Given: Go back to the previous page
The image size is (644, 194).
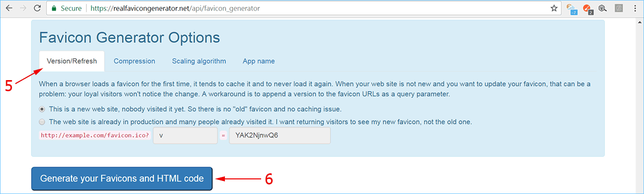Looking at the screenshot, I should (9, 9).
